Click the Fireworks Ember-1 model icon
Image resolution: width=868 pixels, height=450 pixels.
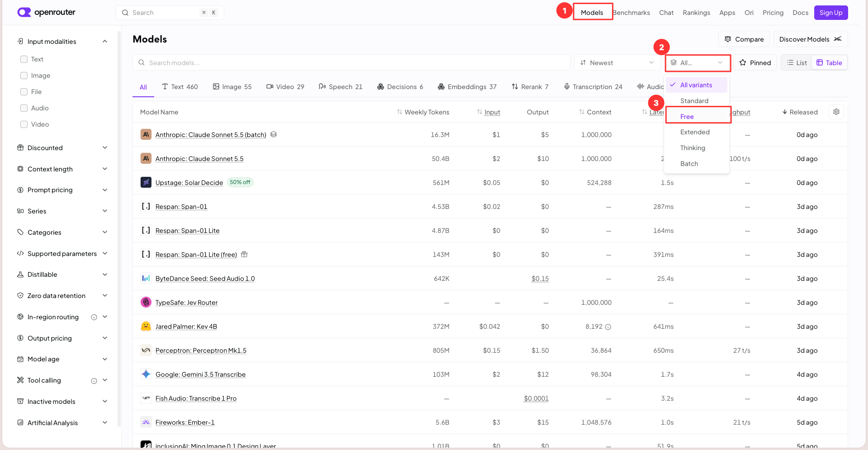146,422
